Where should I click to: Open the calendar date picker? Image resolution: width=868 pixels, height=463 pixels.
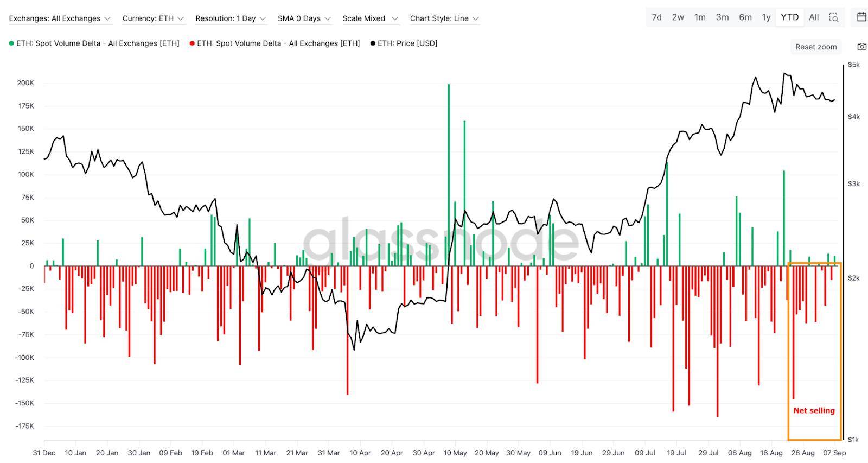coord(861,17)
